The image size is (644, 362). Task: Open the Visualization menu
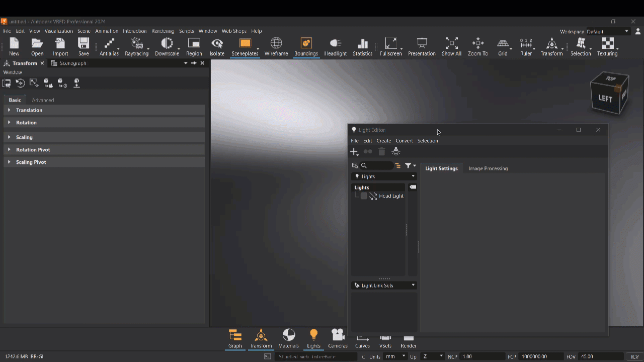(x=58, y=31)
